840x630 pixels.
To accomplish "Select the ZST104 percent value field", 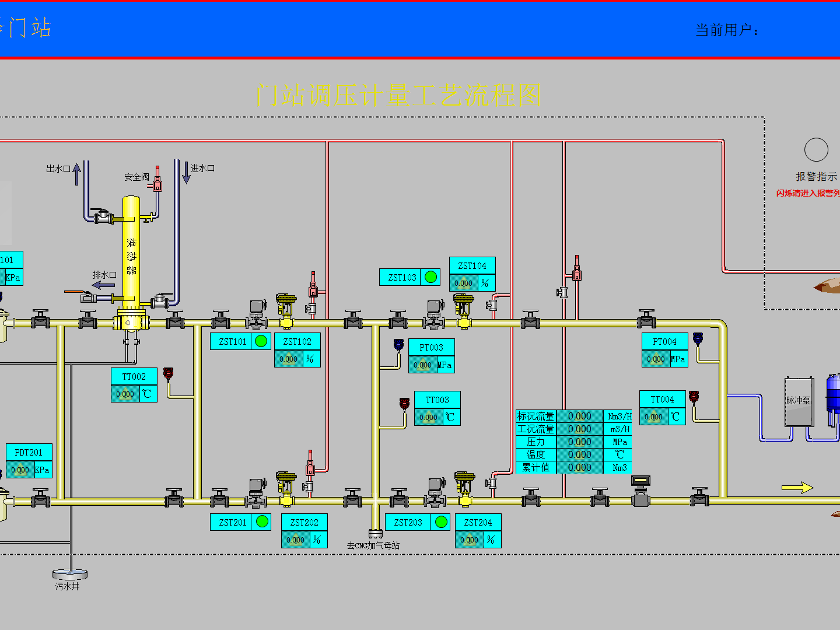I will [x=464, y=283].
